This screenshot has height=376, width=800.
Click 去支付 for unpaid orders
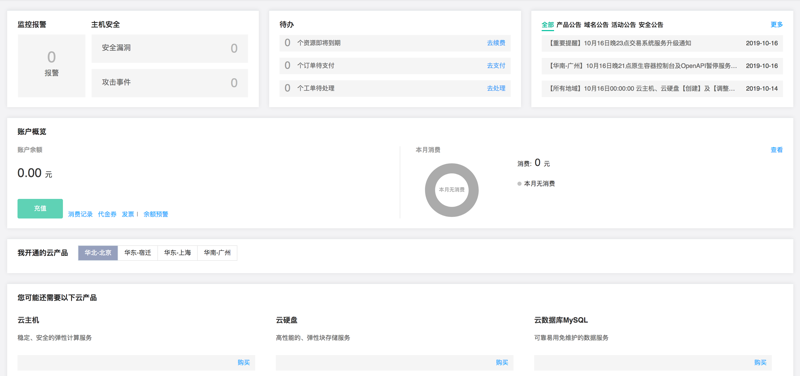pyautogui.click(x=496, y=66)
